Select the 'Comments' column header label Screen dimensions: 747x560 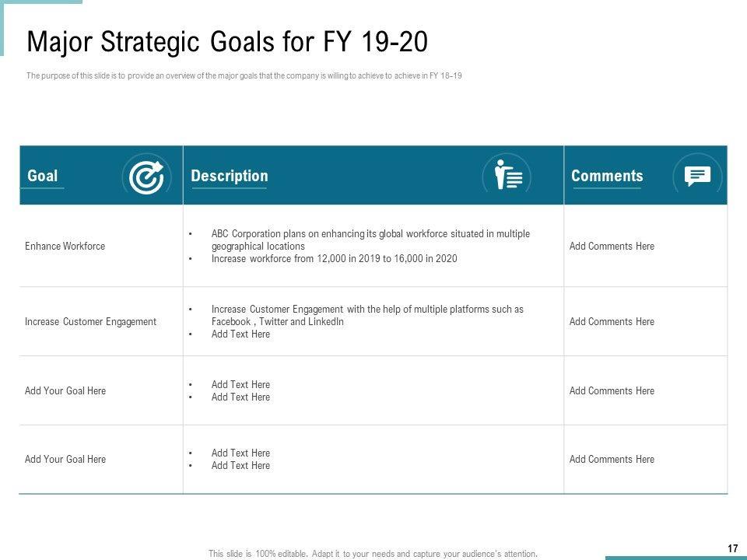(607, 176)
